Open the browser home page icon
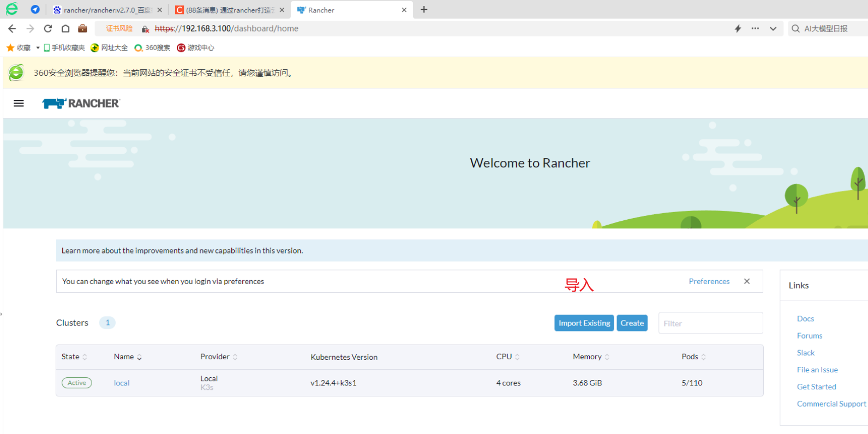The width and height of the screenshot is (868, 434). [x=65, y=28]
